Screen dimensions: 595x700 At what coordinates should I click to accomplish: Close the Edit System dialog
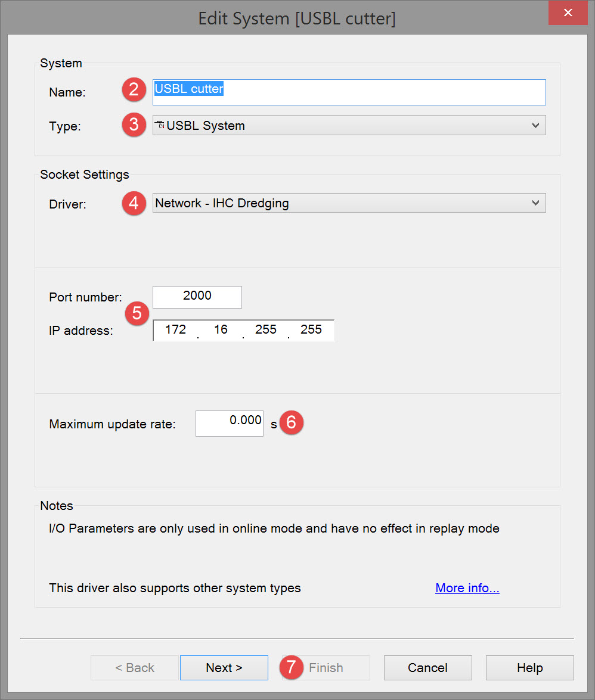click(568, 13)
